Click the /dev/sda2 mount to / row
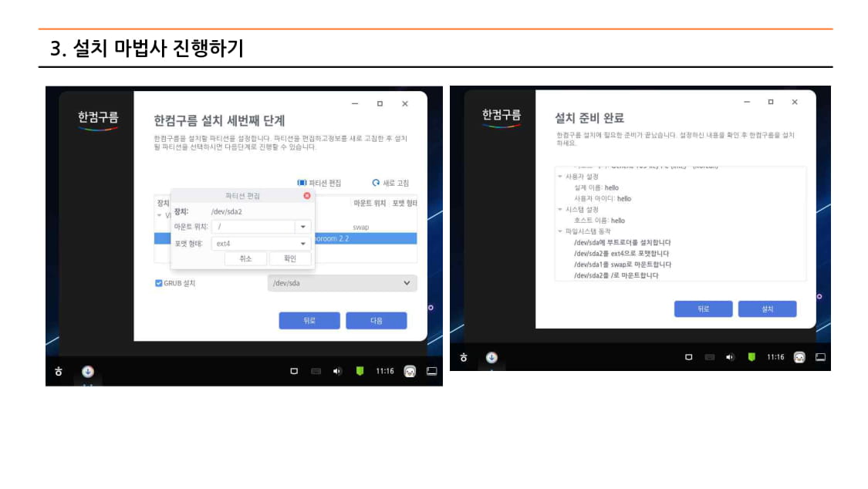The width and height of the screenshot is (868, 489). click(616, 275)
